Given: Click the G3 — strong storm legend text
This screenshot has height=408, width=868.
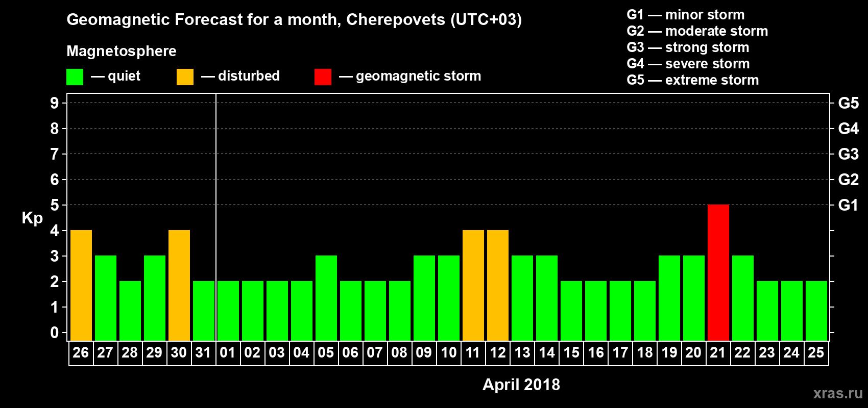Looking at the screenshot, I should coord(688,47).
